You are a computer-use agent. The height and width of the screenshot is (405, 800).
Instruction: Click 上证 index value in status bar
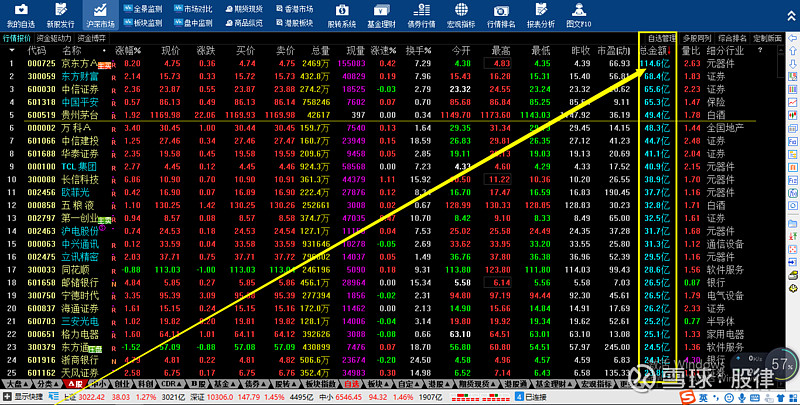click(x=91, y=397)
